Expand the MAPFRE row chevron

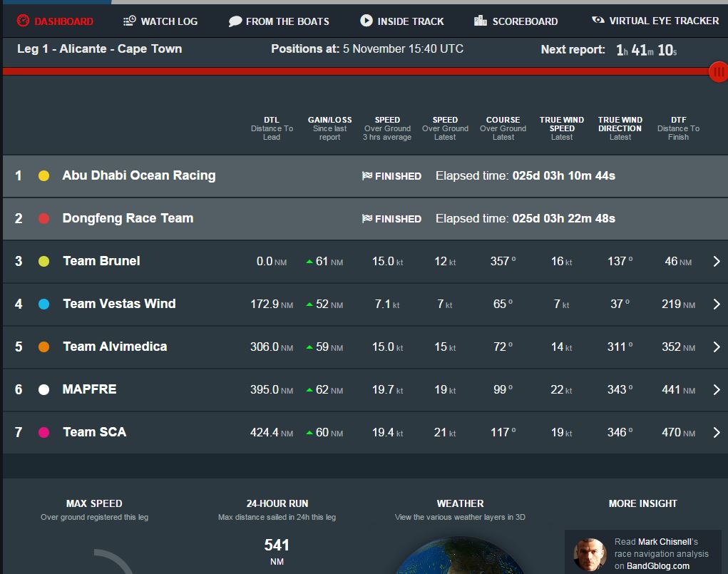(717, 389)
